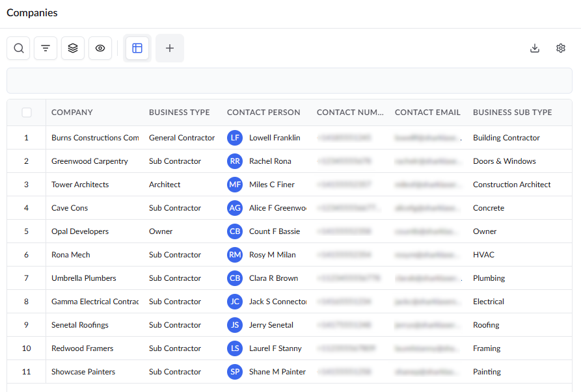Click the BUSINESS SUB TYPE column header
The width and height of the screenshot is (581, 392).
513,112
